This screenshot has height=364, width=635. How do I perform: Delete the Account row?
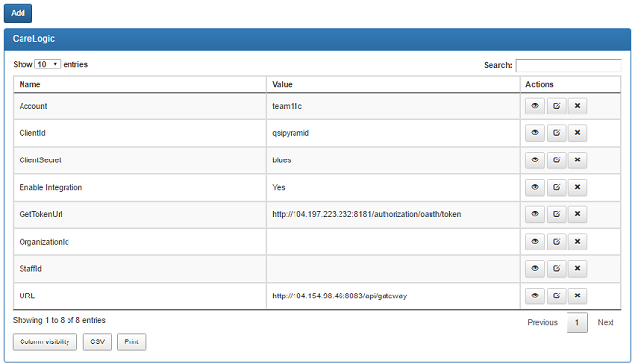pos(577,106)
